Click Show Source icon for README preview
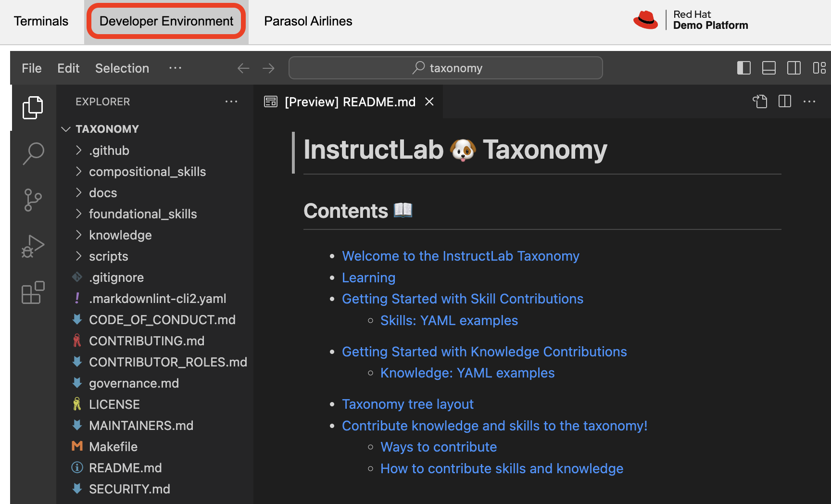This screenshot has height=504, width=831. click(760, 101)
